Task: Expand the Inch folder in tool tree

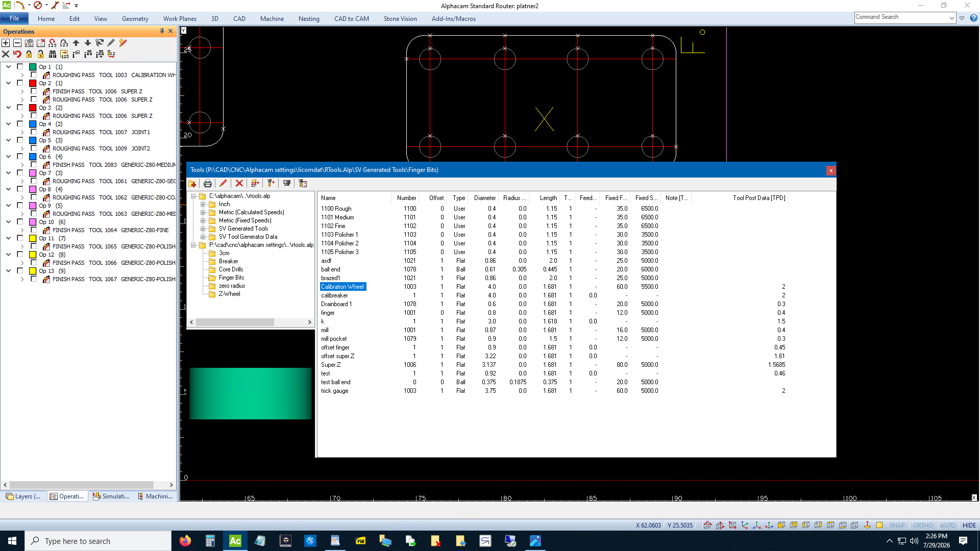Action: point(203,204)
